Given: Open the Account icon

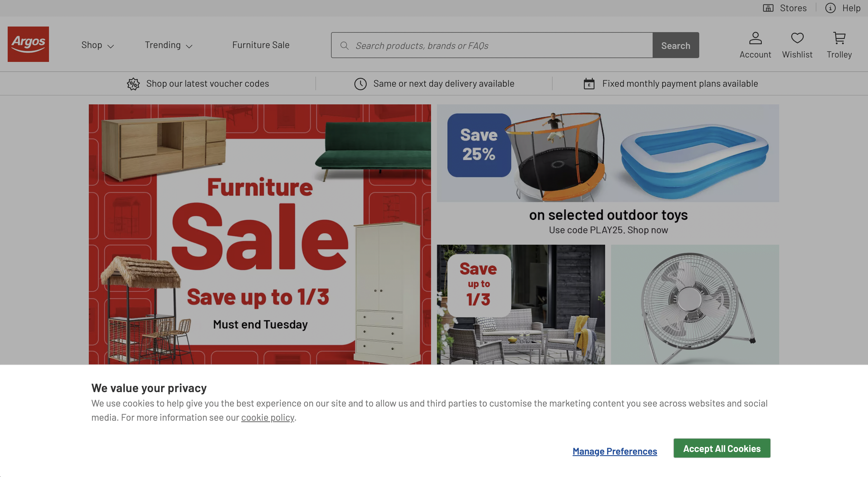Looking at the screenshot, I should [755, 38].
